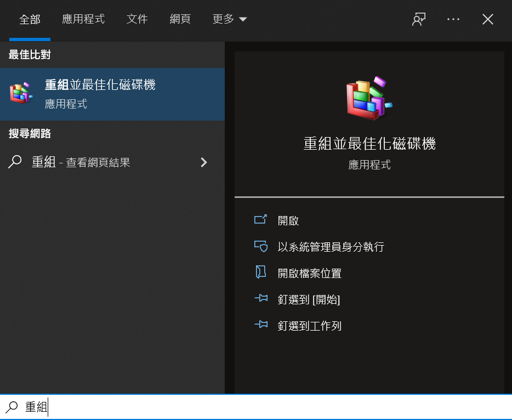Click the open icon next to 開啟
The image size is (512, 420).
260,220
